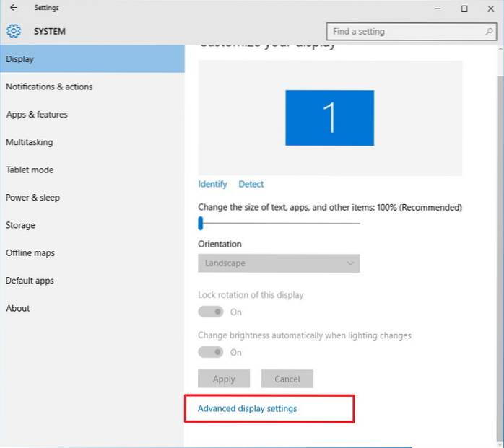
Task: Click the Identify link
Action: point(212,184)
